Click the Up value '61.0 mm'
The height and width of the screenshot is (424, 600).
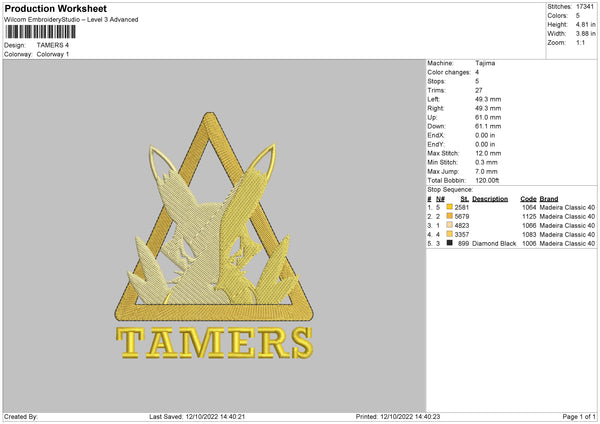click(x=488, y=117)
